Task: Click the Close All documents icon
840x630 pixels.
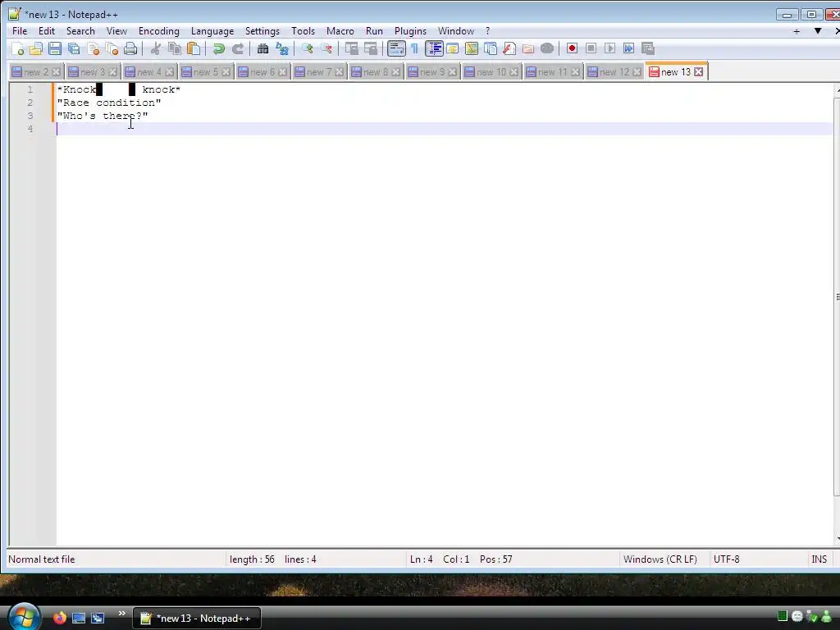Action: [x=112, y=48]
